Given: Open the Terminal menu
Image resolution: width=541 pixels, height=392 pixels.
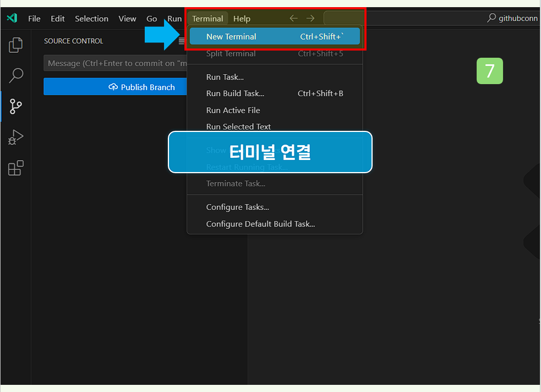Looking at the screenshot, I should click(208, 18).
